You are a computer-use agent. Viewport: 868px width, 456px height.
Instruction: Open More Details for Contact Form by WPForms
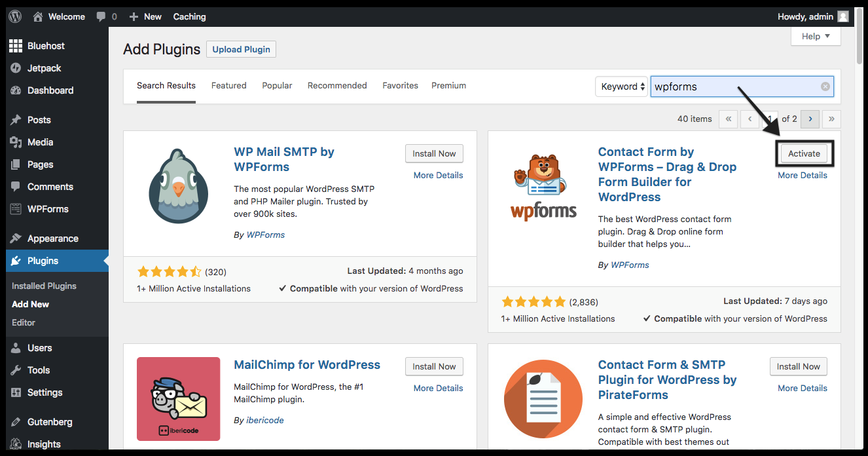(x=803, y=175)
